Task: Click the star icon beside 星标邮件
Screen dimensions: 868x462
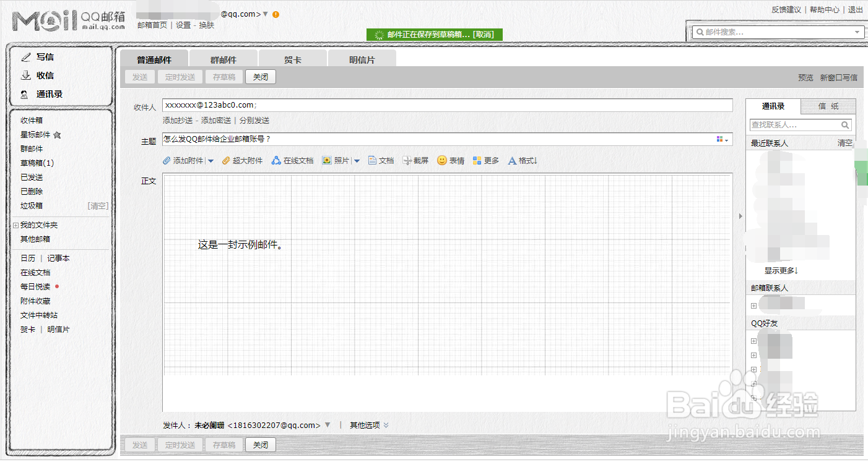Action: click(x=57, y=135)
